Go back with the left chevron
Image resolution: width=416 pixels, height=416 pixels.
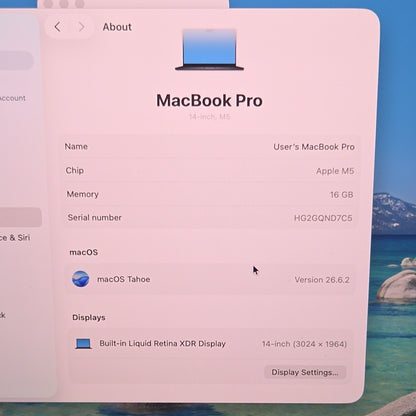pos(58,27)
